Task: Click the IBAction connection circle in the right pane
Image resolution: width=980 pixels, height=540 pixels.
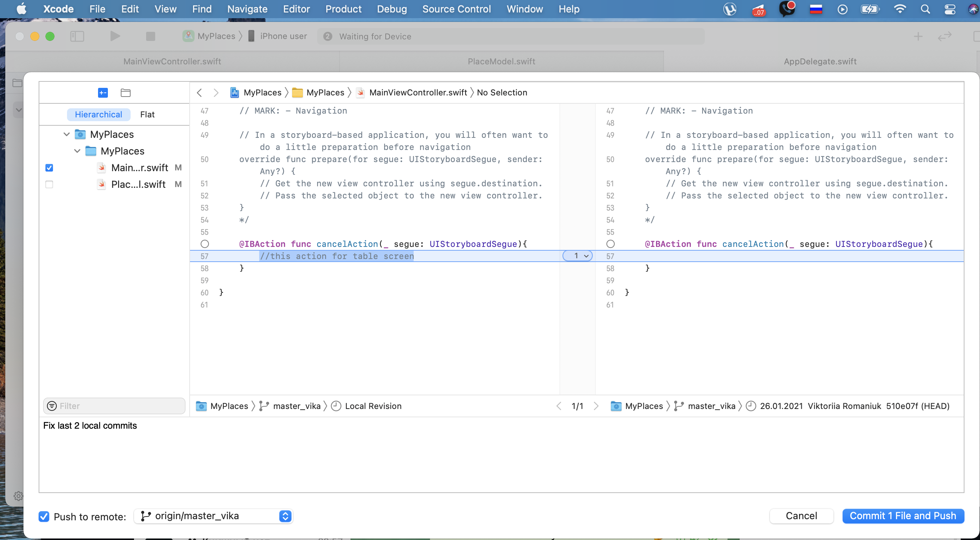Action: pyautogui.click(x=610, y=244)
